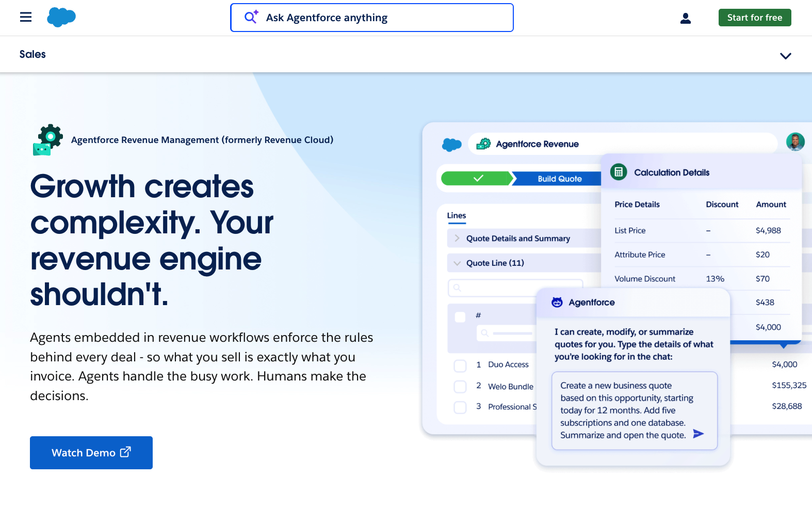Click the Agentforce Revenue Management gear icon
Viewport: 812px width, 508px height.
coord(48,139)
